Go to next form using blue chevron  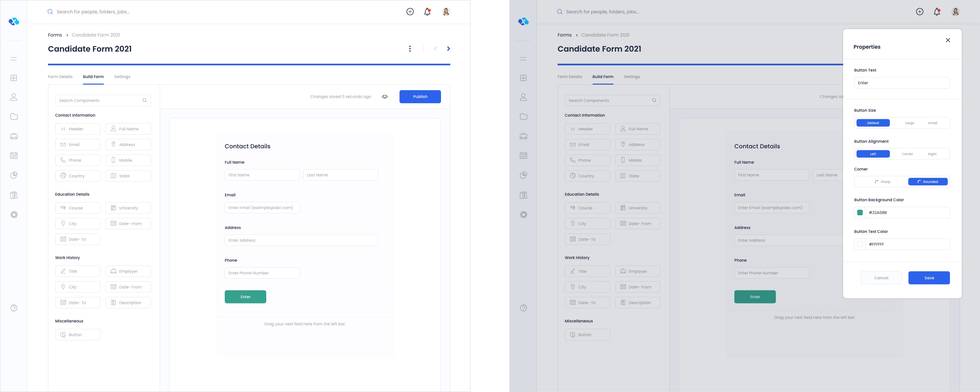pos(449,49)
